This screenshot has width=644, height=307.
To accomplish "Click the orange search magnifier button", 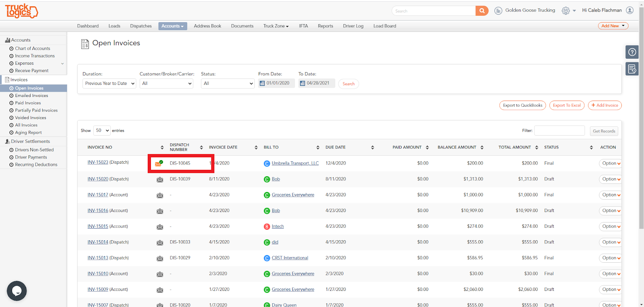I will 482,11.
